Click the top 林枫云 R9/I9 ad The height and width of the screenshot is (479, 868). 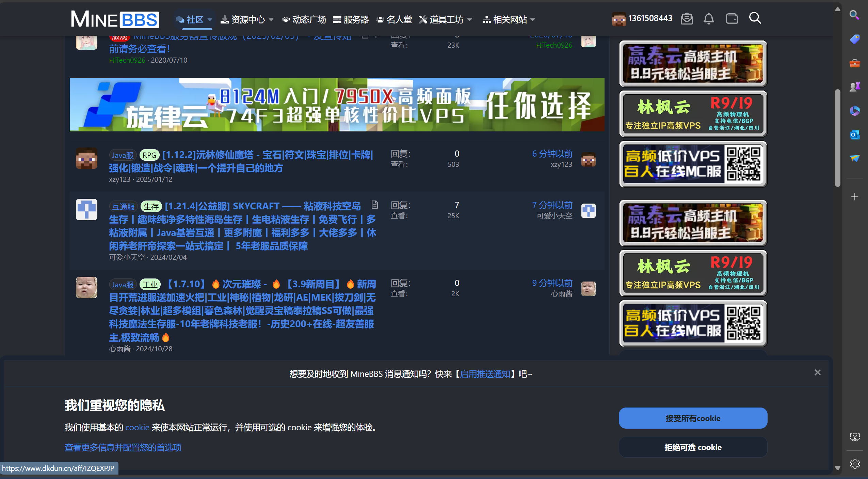pyautogui.click(x=693, y=114)
